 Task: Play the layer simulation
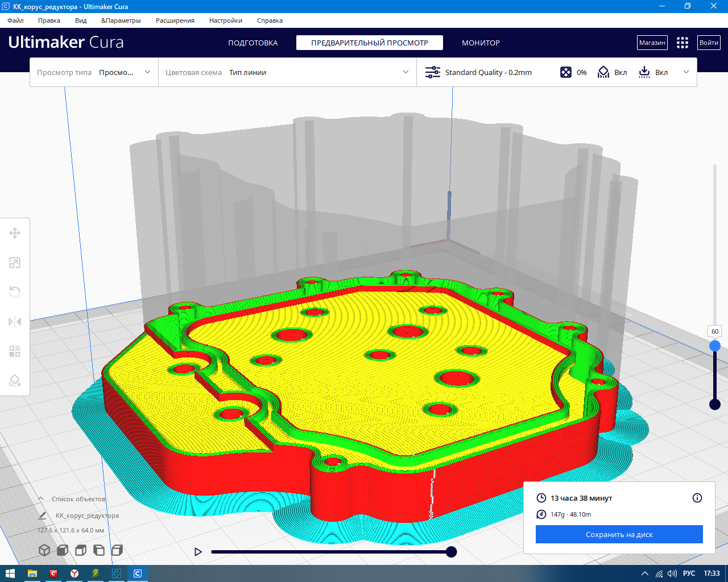tap(198, 552)
